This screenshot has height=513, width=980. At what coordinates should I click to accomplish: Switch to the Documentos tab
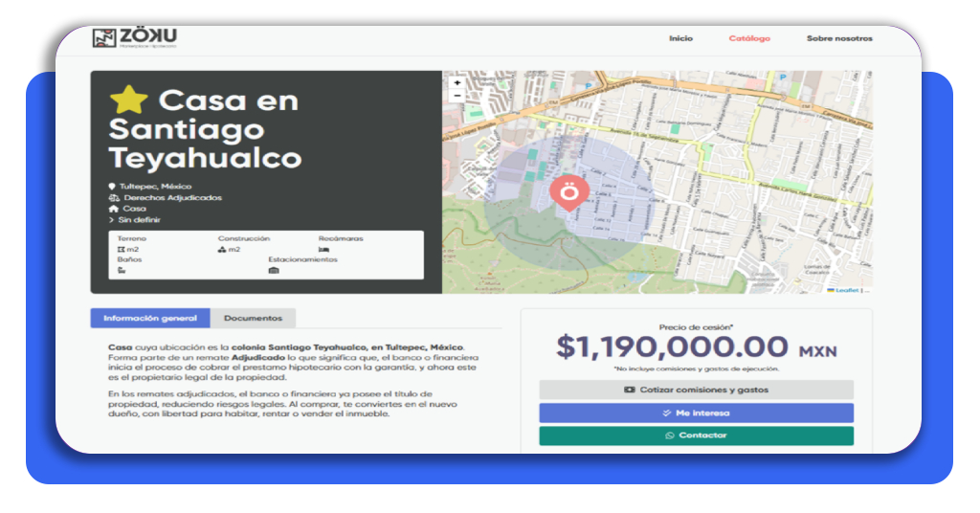253,318
